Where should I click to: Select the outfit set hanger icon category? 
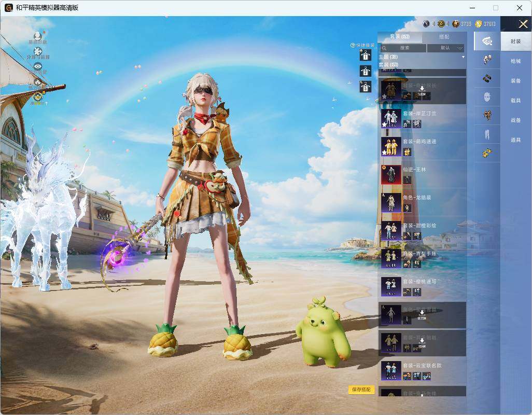pos(487,41)
